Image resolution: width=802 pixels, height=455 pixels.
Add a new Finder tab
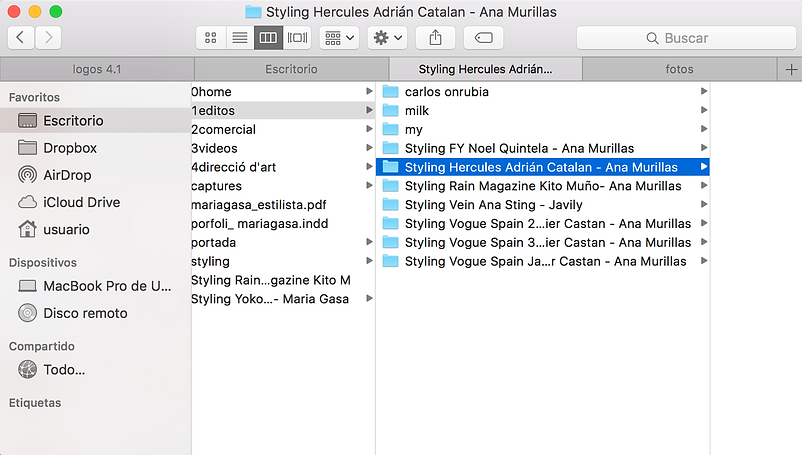click(x=791, y=69)
